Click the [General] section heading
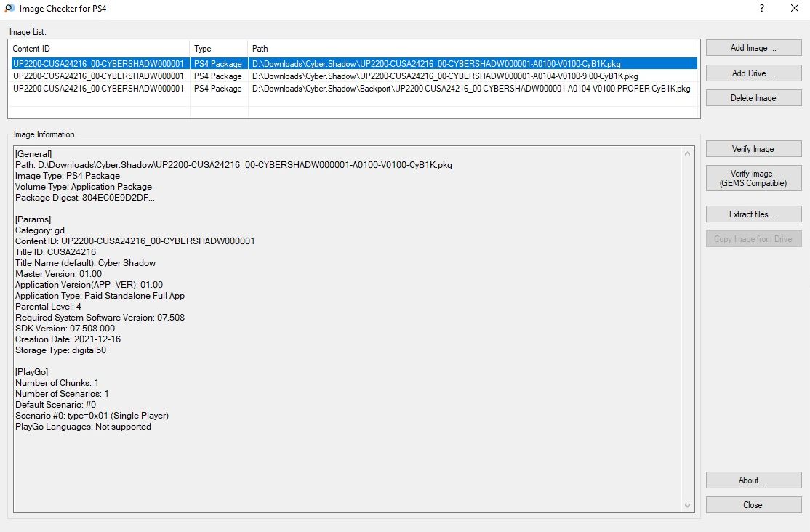 [x=33, y=154]
